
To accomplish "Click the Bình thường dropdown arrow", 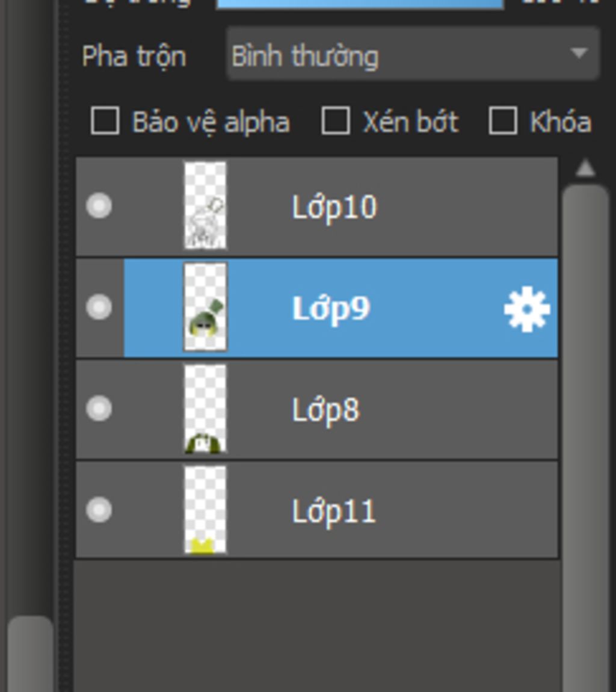I will (579, 54).
